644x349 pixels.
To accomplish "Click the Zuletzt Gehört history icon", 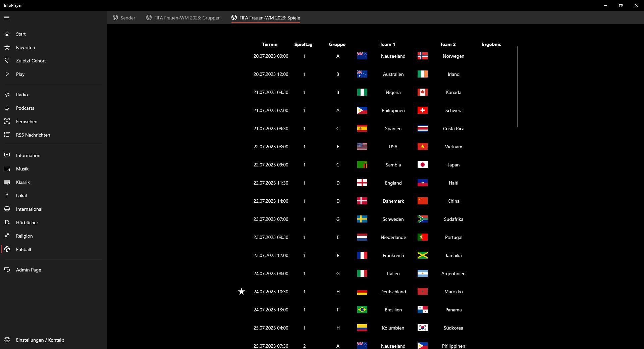I will coord(7,61).
